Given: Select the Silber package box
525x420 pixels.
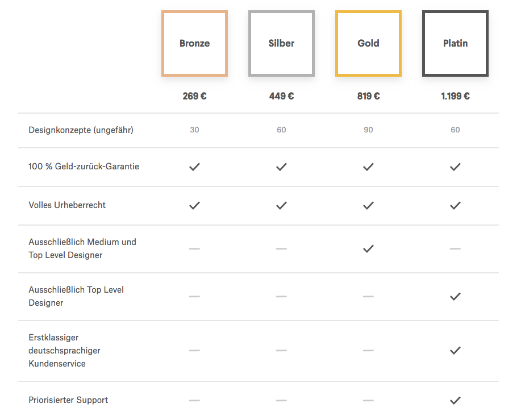Looking at the screenshot, I should pyautogui.click(x=281, y=44).
